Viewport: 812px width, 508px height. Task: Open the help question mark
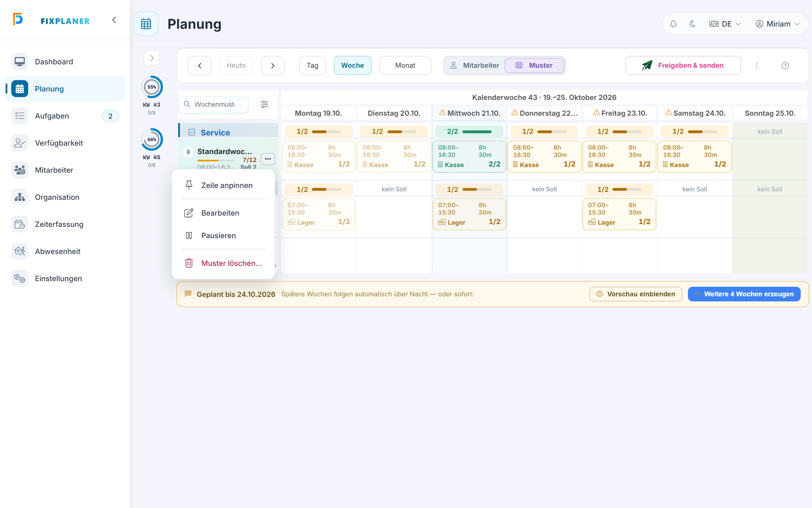tap(785, 65)
